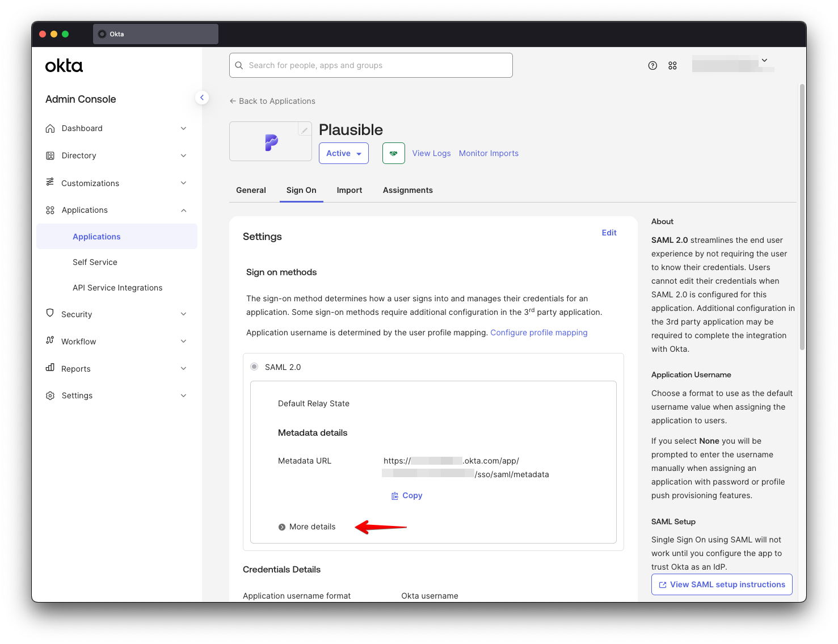Copy the Metadata URL using the copy icon

(395, 495)
